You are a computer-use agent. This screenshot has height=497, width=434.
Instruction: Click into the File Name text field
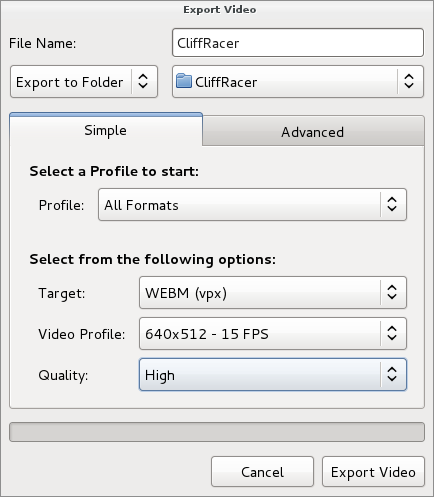tap(298, 43)
